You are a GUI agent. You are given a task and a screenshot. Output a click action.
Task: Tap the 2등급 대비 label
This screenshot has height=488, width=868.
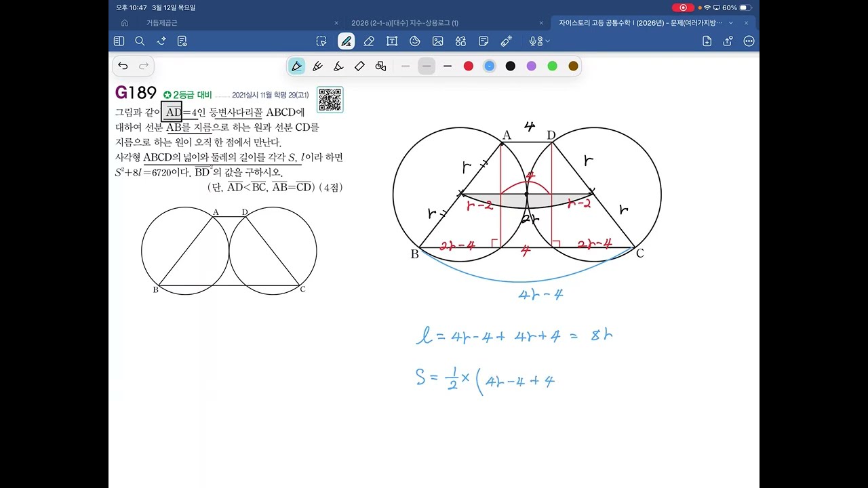tap(188, 95)
